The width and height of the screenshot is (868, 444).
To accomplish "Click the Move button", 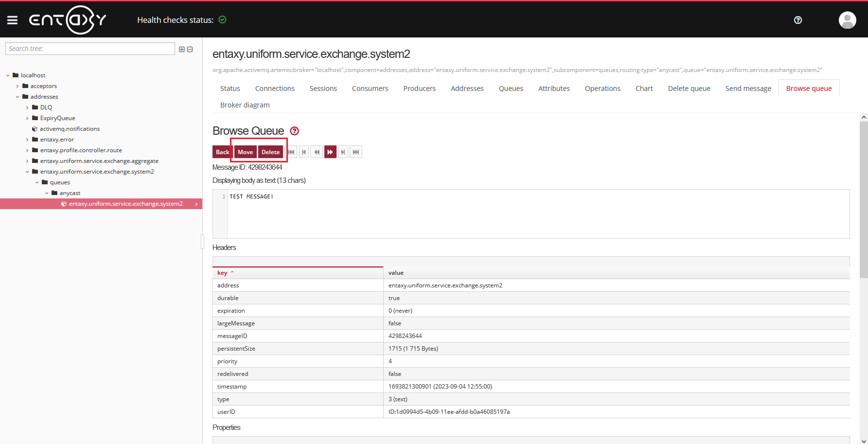I will pos(245,152).
